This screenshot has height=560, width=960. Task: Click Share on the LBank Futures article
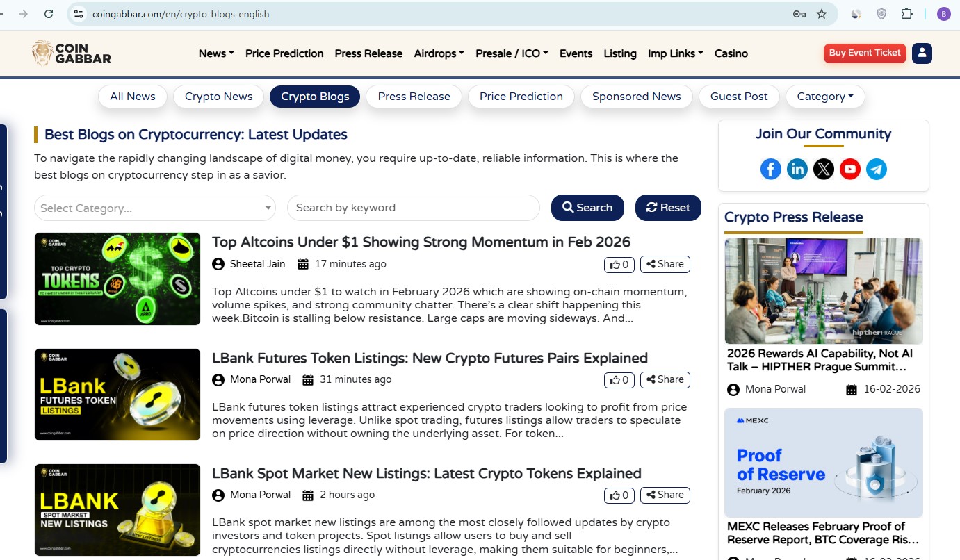(665, 379)
